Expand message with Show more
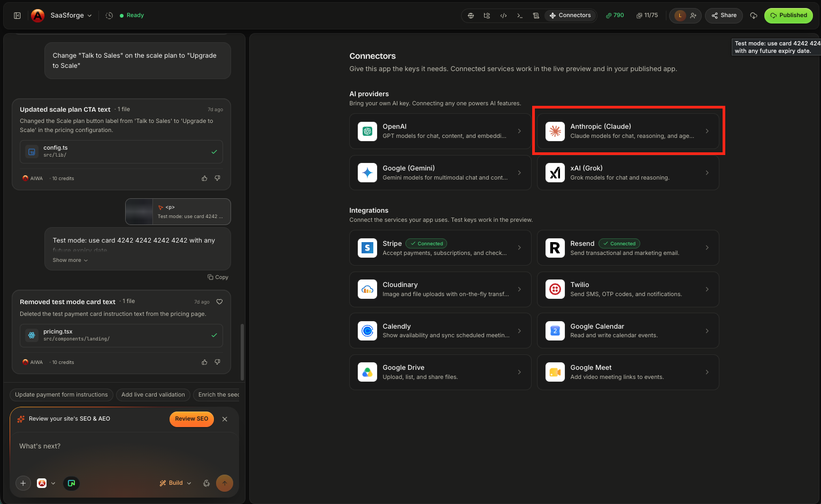Image resolution: width=821 pixels, height=504 pixels. (70, 260)
